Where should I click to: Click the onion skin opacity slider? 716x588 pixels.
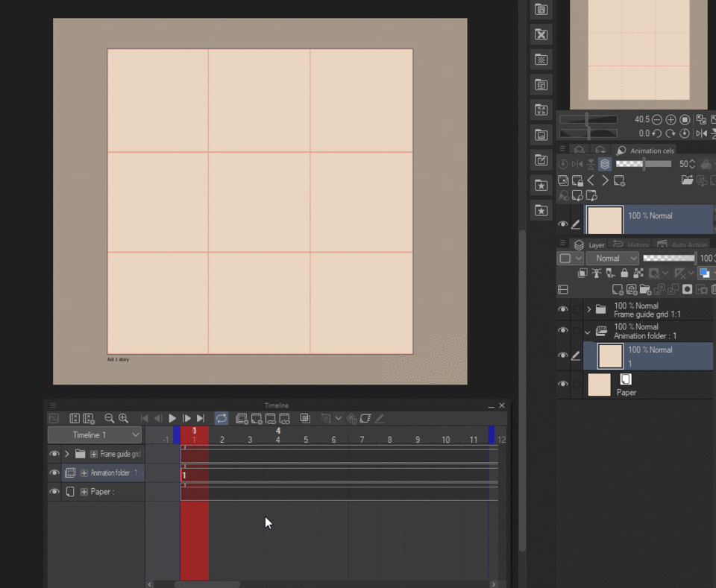[644, 164]
